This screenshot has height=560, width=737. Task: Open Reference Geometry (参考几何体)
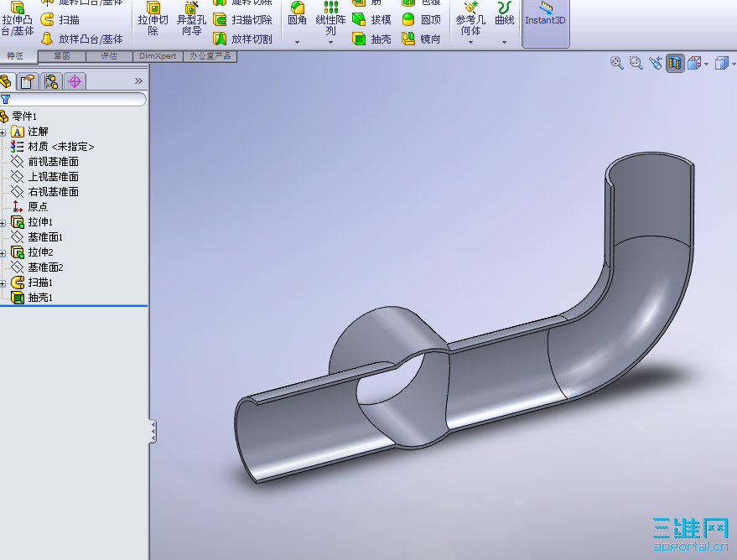pos(470,18)
